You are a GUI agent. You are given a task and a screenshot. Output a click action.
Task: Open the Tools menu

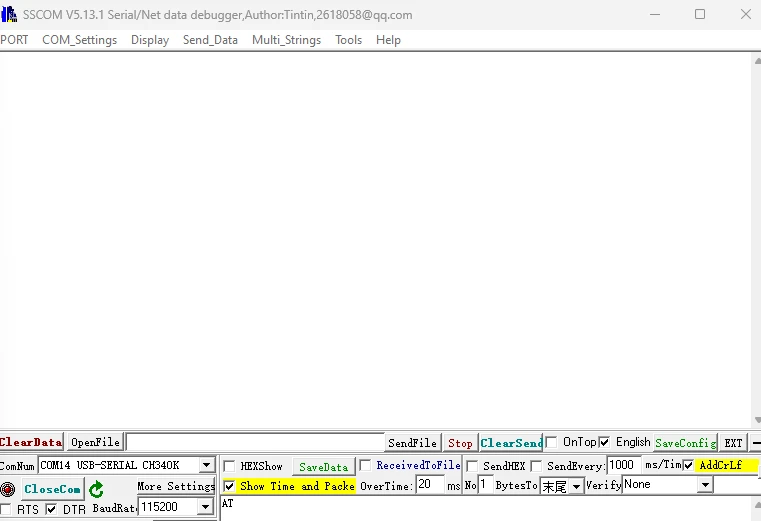tap(348, 40)
